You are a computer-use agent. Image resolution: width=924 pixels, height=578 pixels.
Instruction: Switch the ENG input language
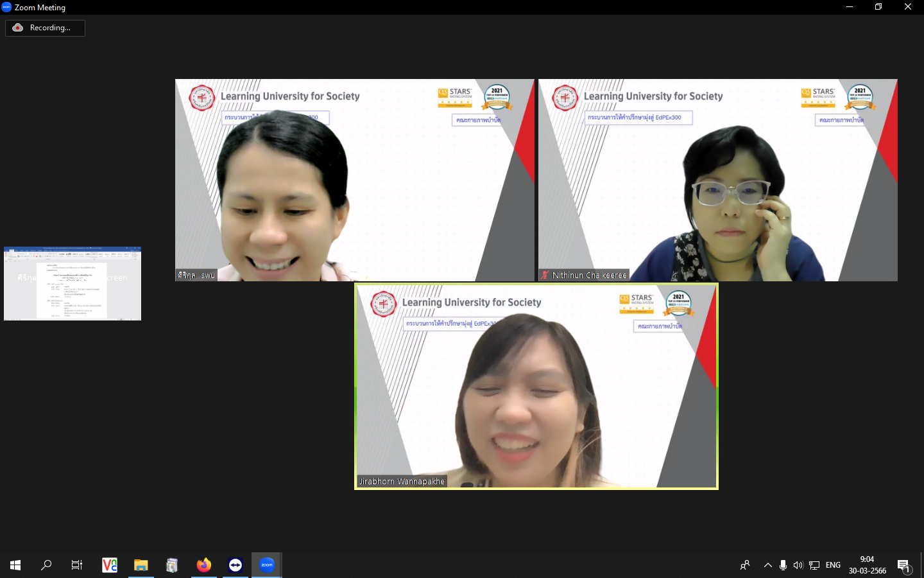[x=833, y=565]
